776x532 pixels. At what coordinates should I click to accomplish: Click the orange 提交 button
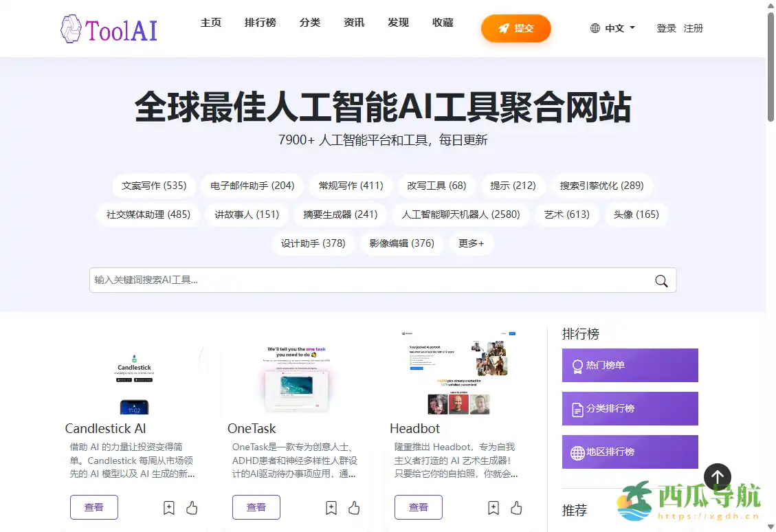pos(516,28)
